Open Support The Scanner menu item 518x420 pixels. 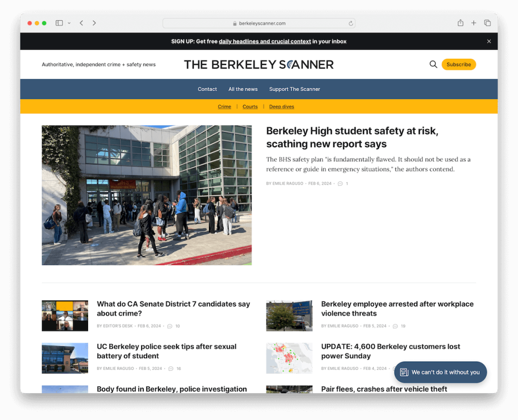click(x=294, y=89)
